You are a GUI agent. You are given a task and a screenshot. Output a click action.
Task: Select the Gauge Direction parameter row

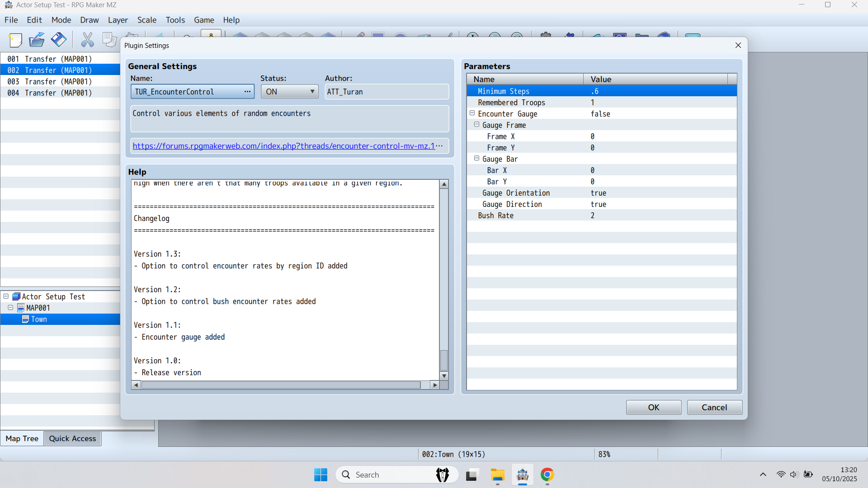(x=602, y=204)
